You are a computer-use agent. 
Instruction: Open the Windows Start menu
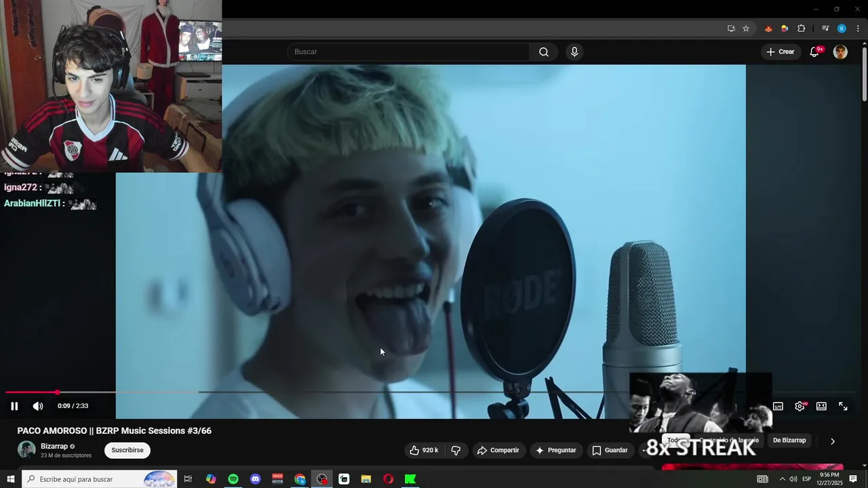point(11,479)
